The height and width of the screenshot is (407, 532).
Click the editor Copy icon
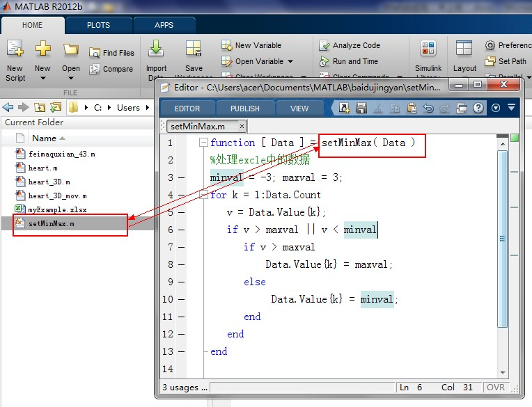pyautogui.click(x=395, y=108)
